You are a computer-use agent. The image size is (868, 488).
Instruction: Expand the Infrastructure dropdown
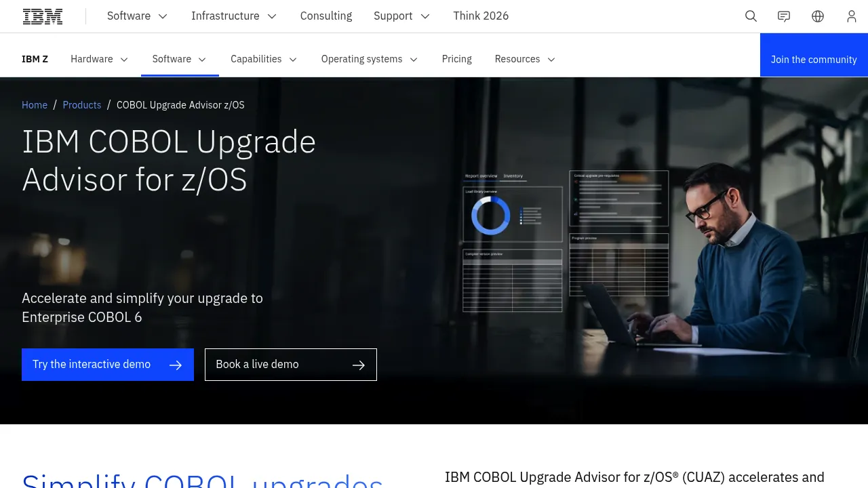(x=234, y=16)
